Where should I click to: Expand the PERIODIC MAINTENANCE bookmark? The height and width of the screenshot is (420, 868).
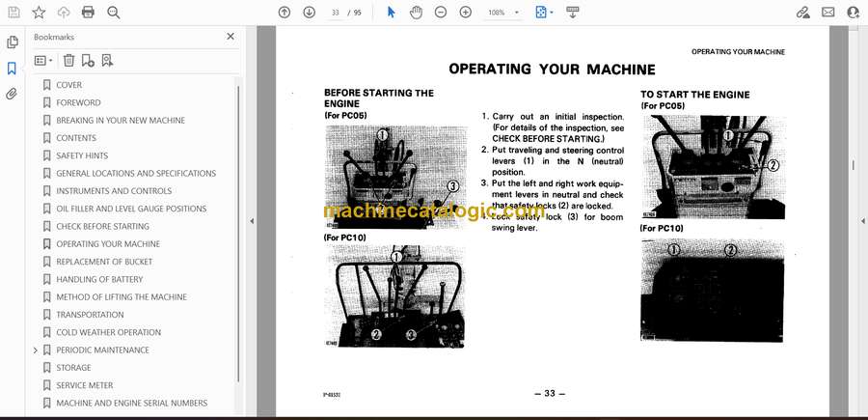click(36, 350)
